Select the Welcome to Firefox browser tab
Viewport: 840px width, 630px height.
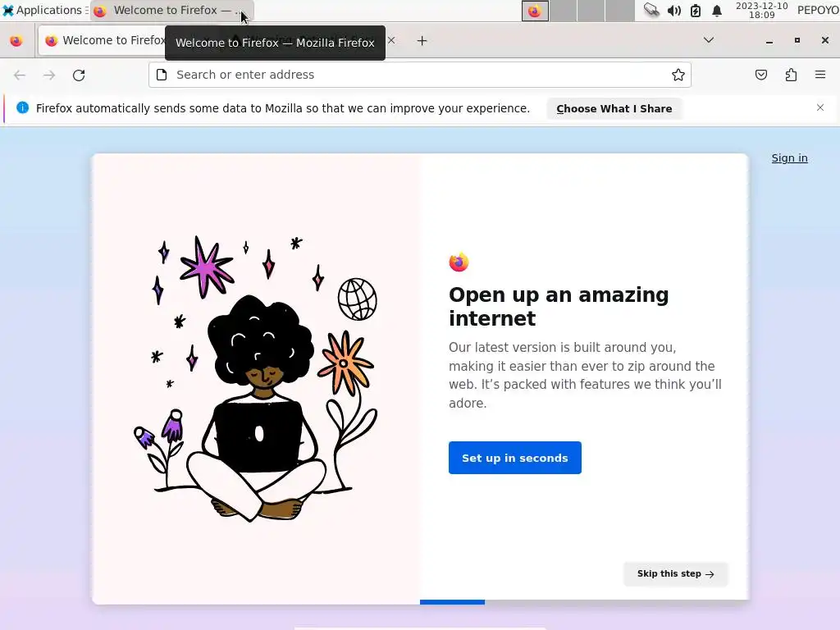point(103,41)
